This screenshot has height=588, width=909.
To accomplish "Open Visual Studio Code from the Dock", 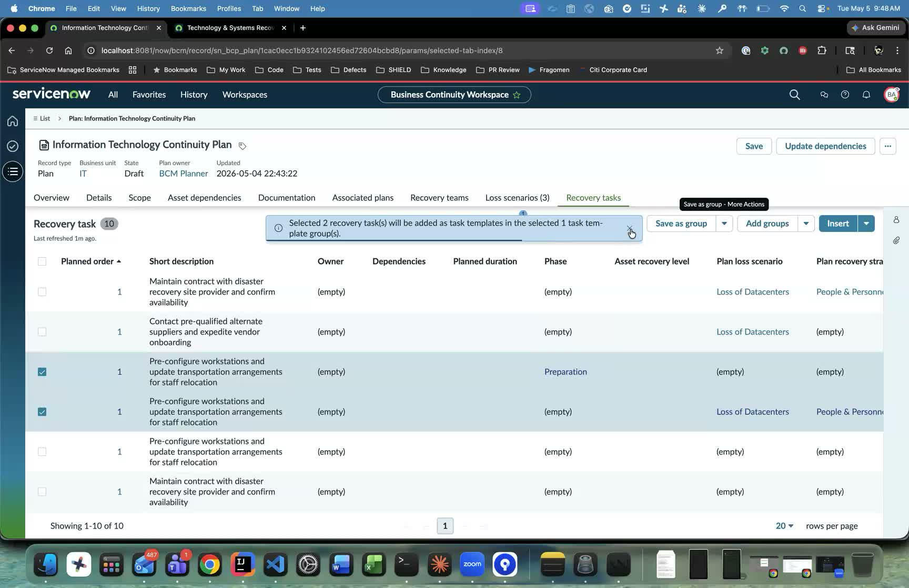I will [x=275, y=564].
